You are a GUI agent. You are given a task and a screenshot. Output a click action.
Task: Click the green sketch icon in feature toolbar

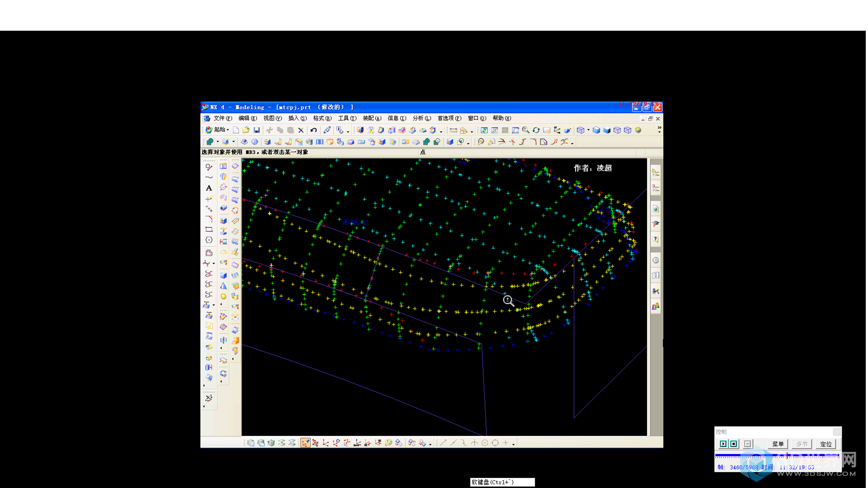click(x=210, y=142)
